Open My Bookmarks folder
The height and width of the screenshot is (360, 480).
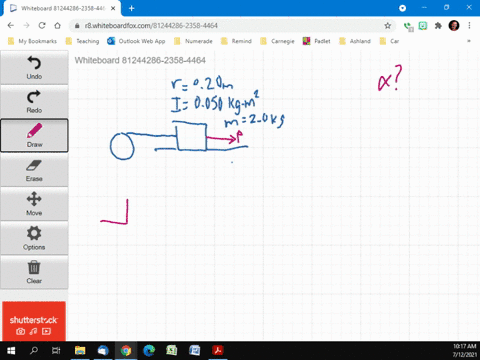point(32,41)
